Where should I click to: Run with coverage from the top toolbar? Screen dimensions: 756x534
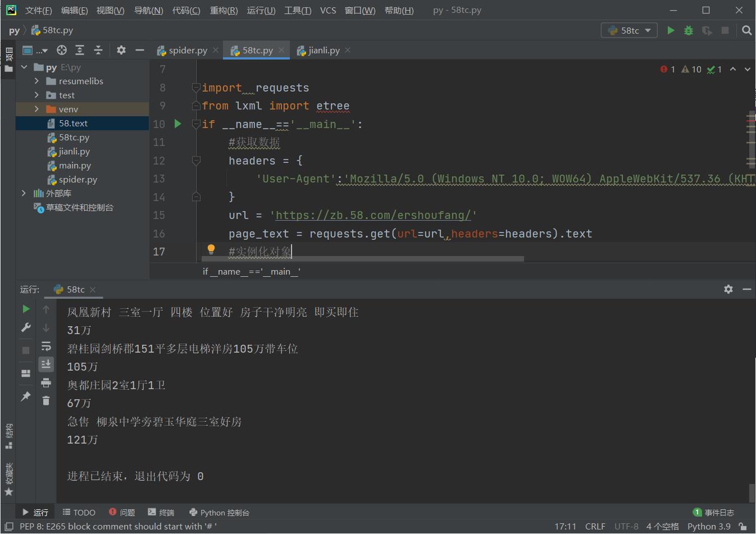(707, 30)
